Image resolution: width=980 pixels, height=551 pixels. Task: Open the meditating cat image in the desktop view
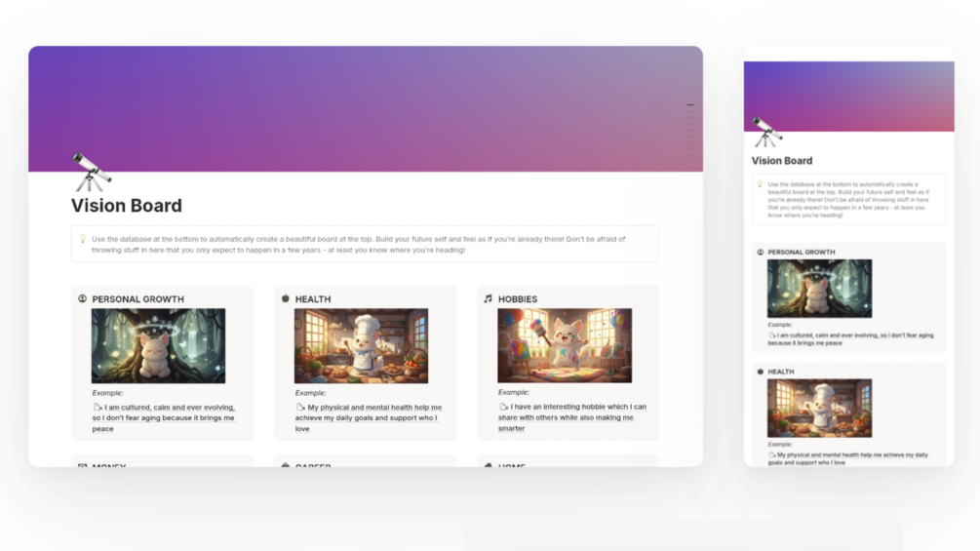[158, 345]
